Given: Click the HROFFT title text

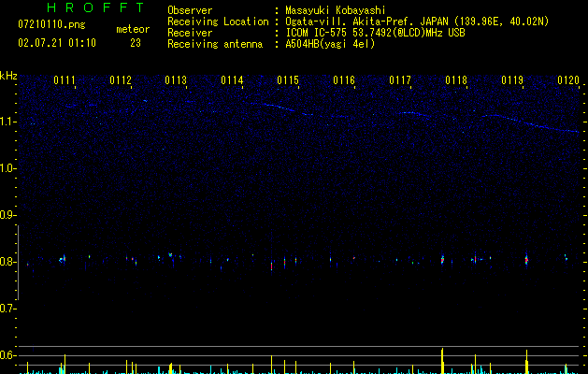Looking at the screenshot, I should pyautogui.click(x=95, y=7).
